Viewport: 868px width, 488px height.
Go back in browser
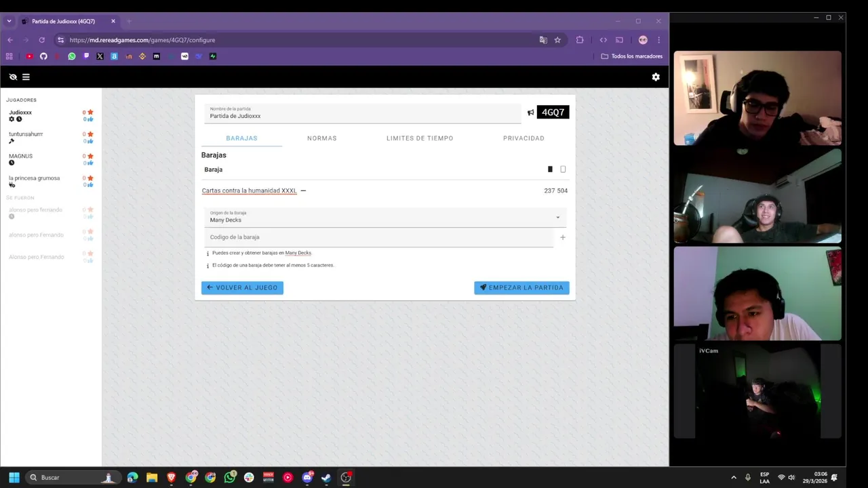(10, 40)
